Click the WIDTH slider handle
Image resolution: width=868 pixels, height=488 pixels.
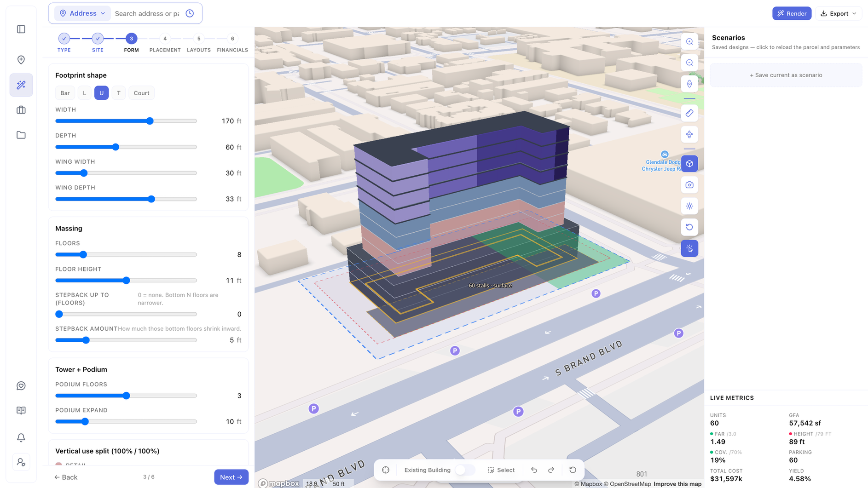tap(150, 121)
